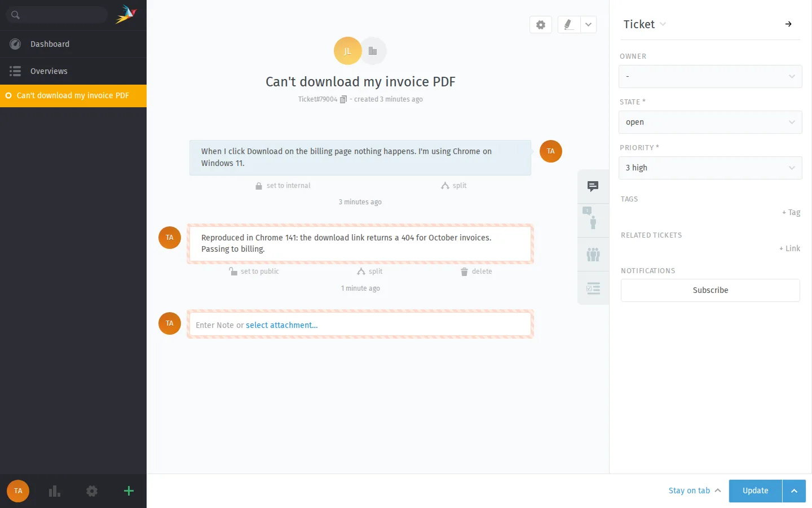
Task: Click the green plus new icon
Action: 129,491
